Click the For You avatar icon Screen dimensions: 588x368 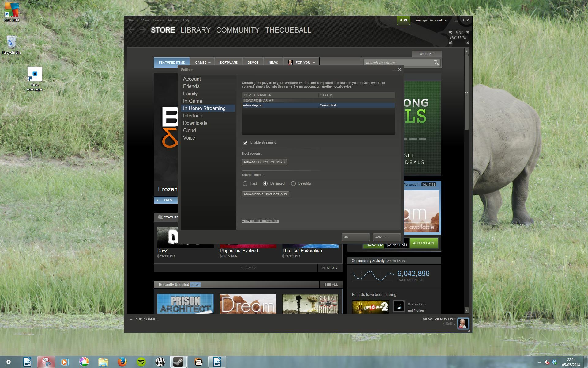pos(290,63)
